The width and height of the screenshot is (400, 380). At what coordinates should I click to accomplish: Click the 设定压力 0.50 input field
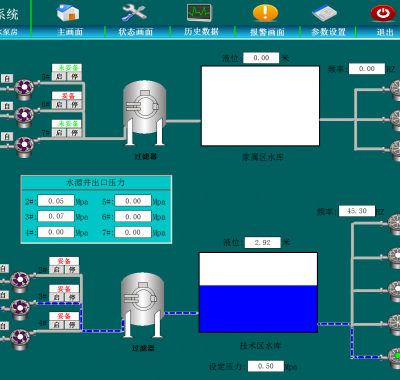(266, 366)
